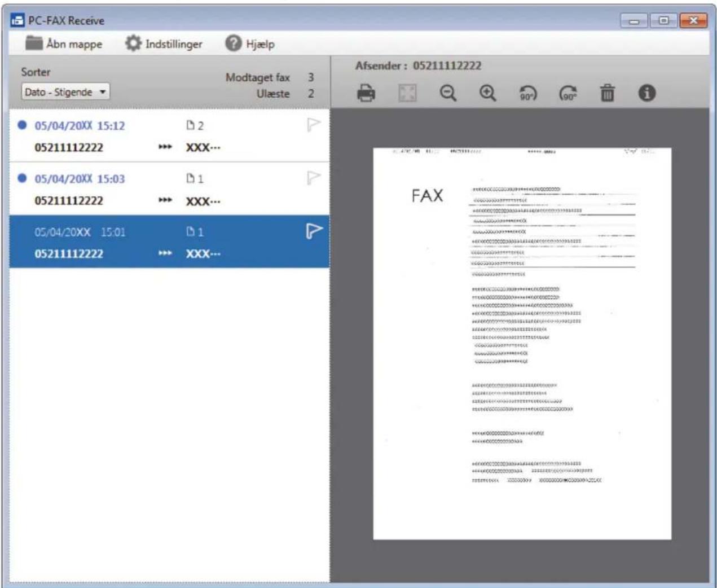Click the fax page preview thumbnail
This screenshot has width=717, height=588.
(x=522, y=343)
